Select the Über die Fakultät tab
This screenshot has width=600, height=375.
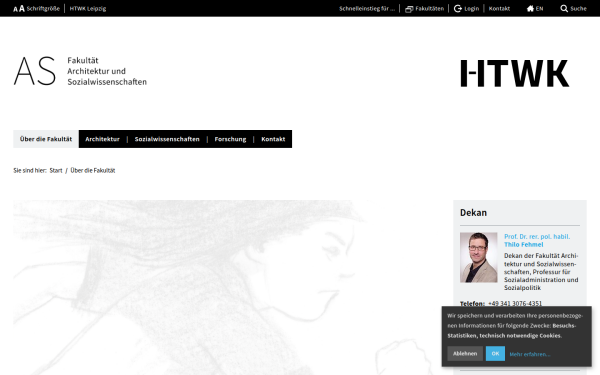point(46,139)
